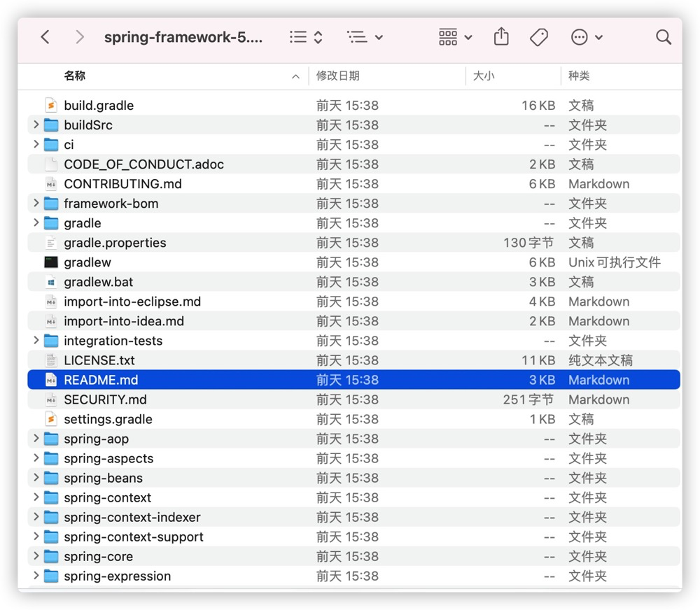
Task: Sort by the 大小 column header
Action: click(x=484, y=76)
